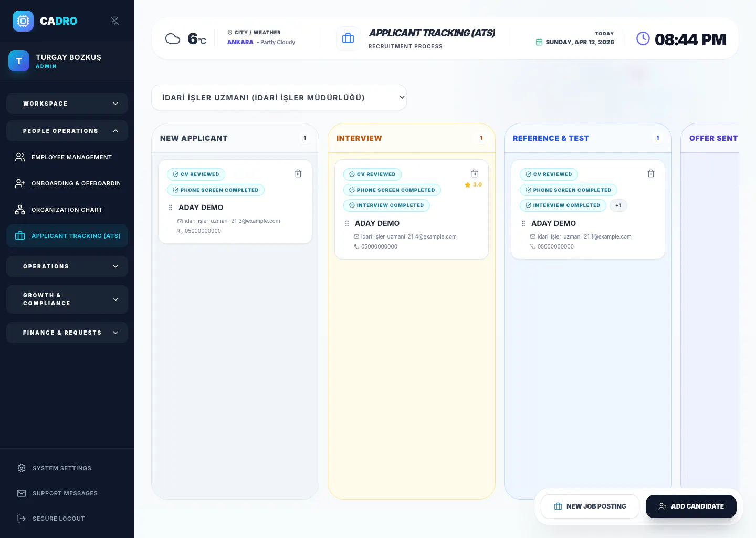Viewport: 756px width, 538px height.
Task: Click Secure Logout
Action: pyautogui.click(x=67, y=519)
